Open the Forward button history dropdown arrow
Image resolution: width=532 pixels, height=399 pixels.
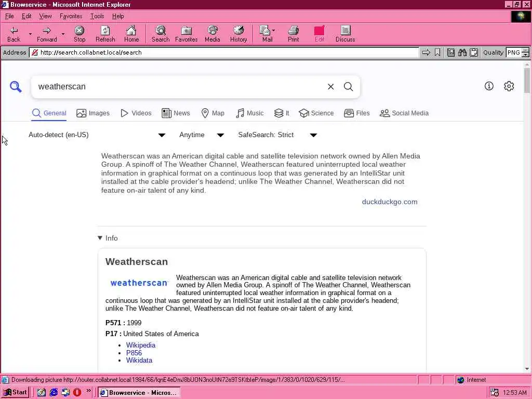click(63, 34)
